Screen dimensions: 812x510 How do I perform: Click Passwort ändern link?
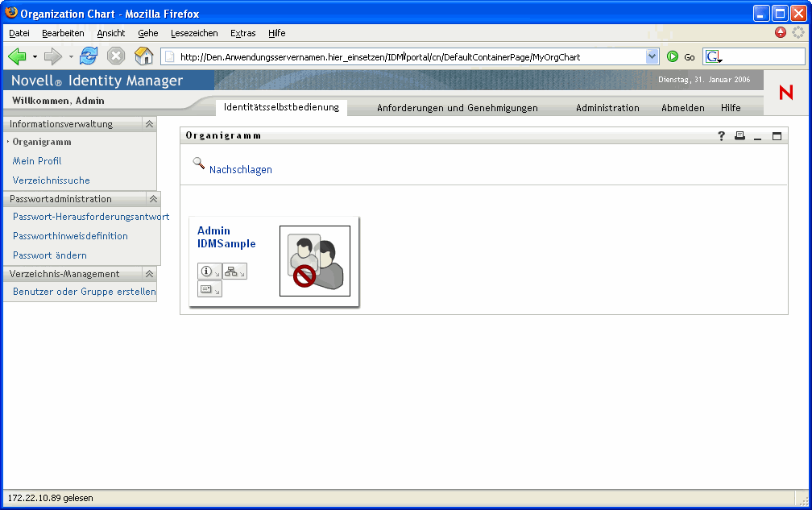[50, 255]
